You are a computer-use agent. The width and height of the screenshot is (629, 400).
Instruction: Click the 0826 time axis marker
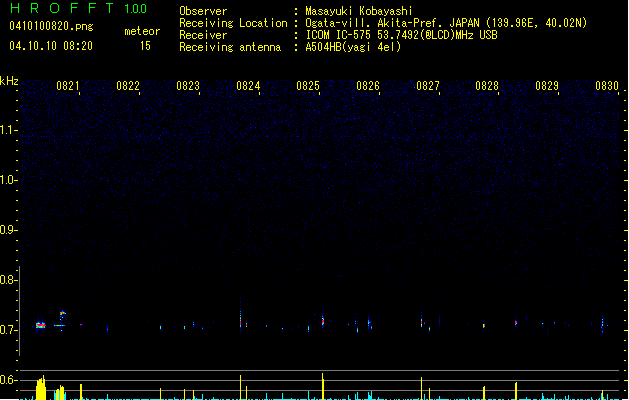click(368, 86)
